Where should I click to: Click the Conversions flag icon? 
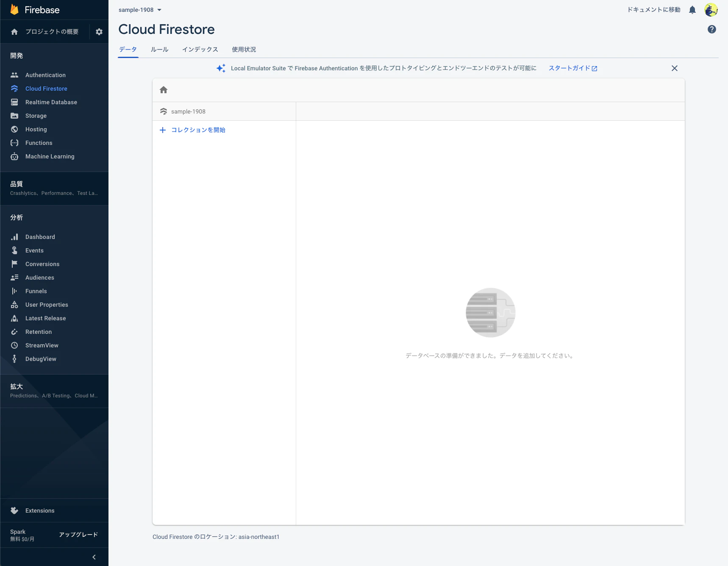pyautogui.click(x=14, y=264)
